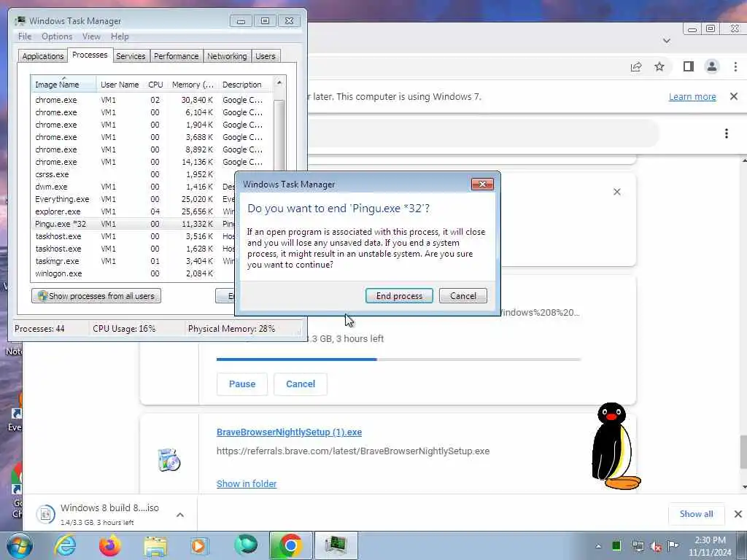747x560 pixels.
Task: Sort processes by User Name column
Action: pyautogui.click(x=120, y=85)
